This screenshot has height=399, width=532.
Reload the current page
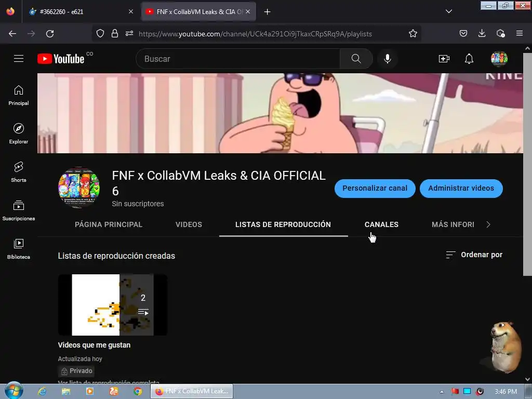click(50, 34)
